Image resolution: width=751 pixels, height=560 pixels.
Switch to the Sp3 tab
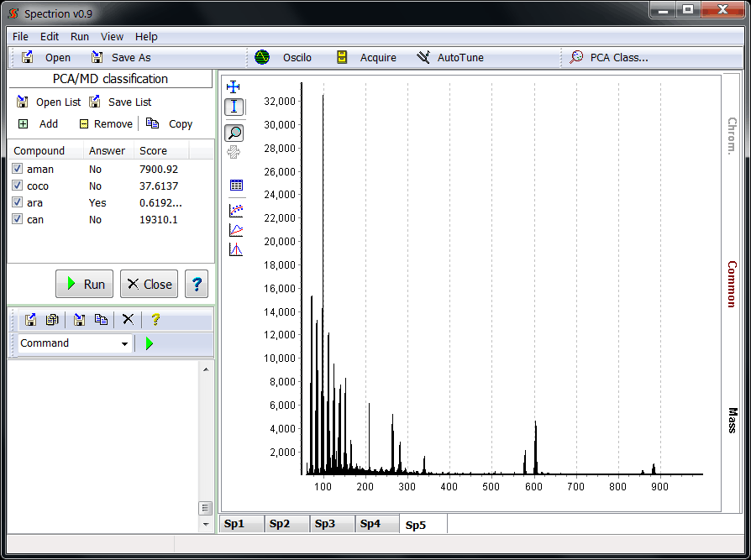pos(324,524)
